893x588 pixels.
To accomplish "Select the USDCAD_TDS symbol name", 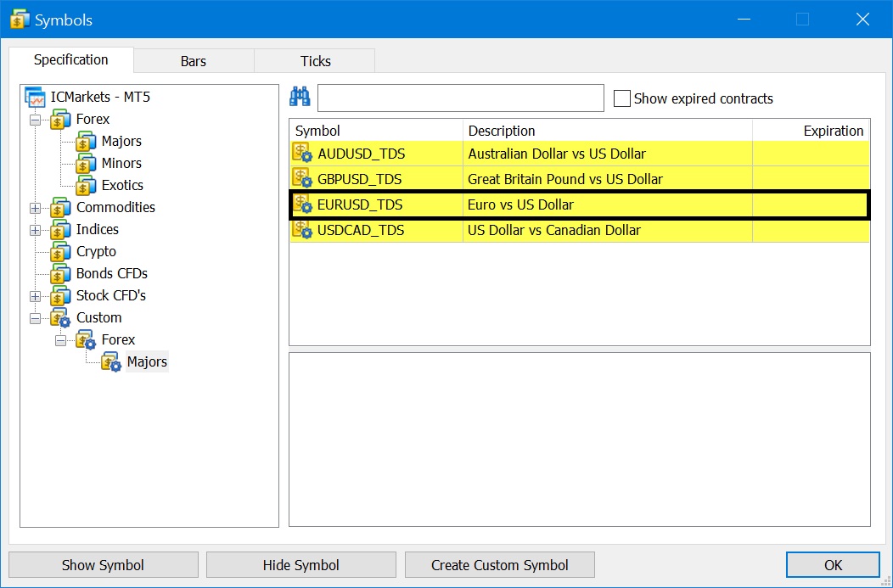I will coord(361,231).
